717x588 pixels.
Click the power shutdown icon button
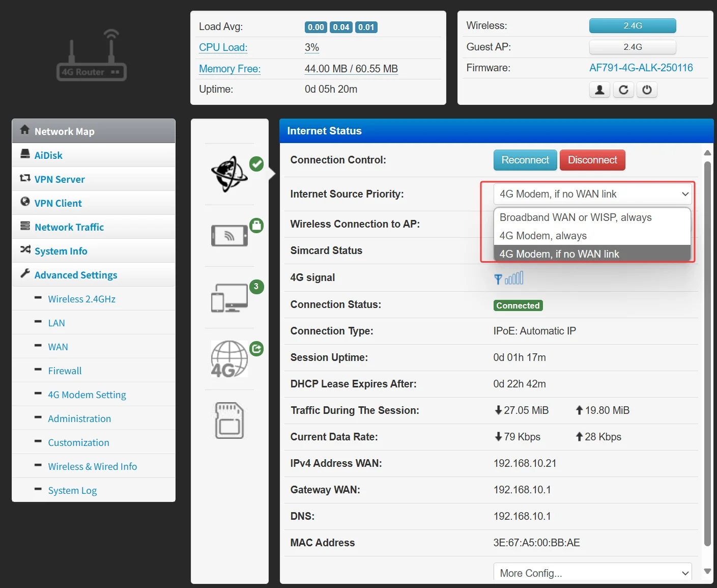(x=647, y=90)
